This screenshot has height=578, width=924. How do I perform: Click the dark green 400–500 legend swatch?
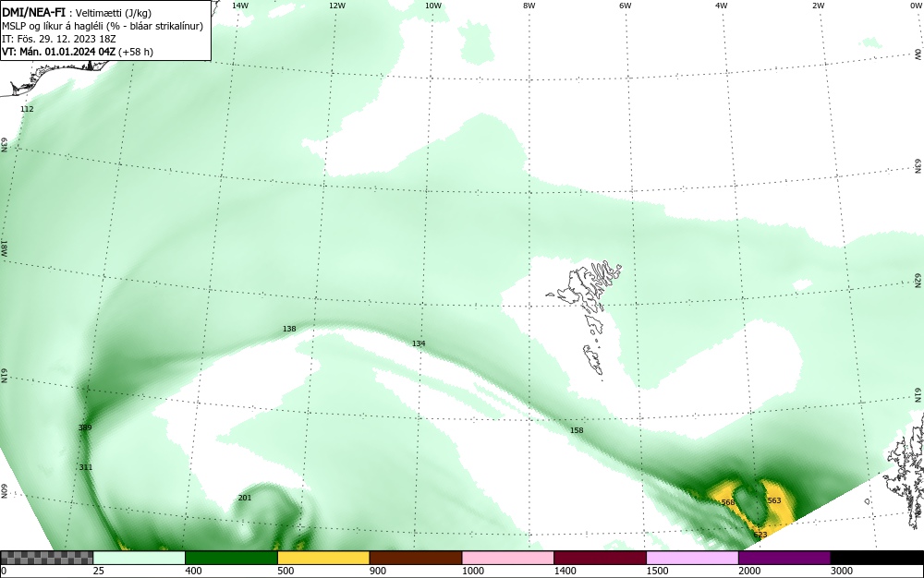tap(231, 558)
